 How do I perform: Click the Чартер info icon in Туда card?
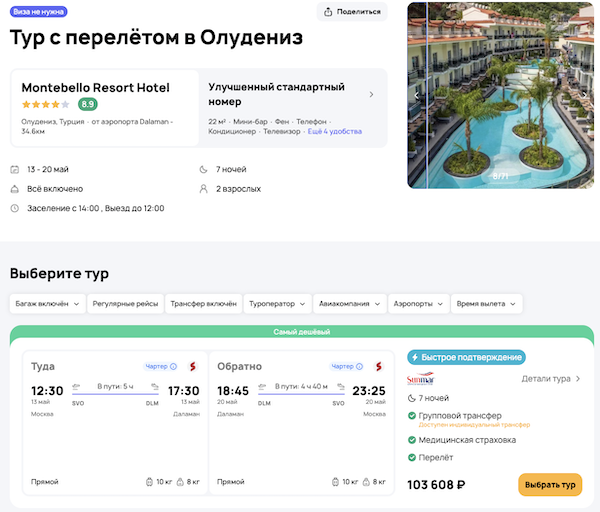pos(174,366)
